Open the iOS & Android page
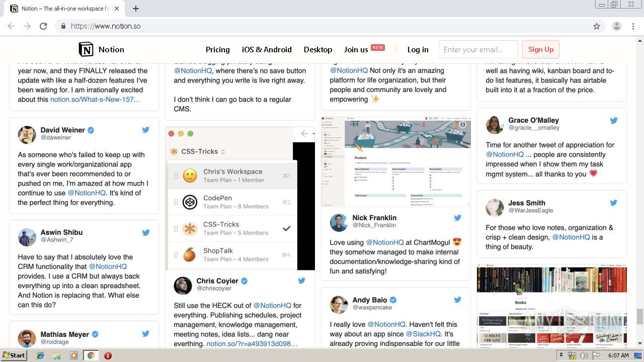 click(267, 49)
